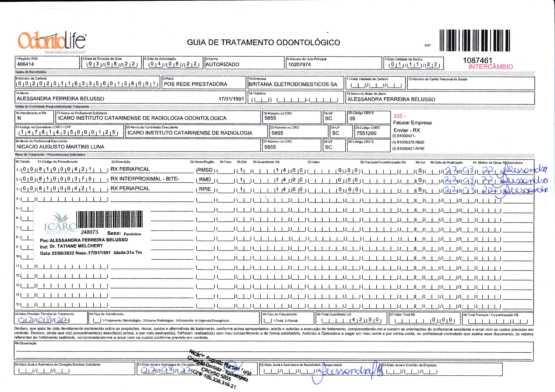Viewport: 555px width, 392px height.
Task: Click the OdontoLife logo
Action: (x=52, y=41)
